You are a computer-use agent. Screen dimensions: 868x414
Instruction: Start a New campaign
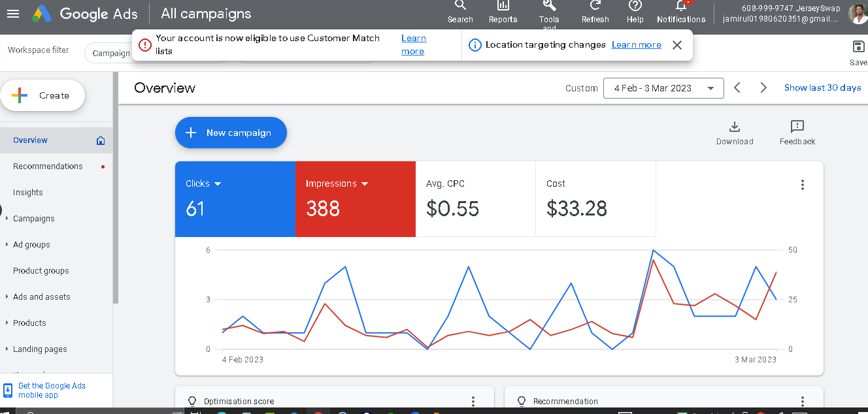click(x=231, y=132)
